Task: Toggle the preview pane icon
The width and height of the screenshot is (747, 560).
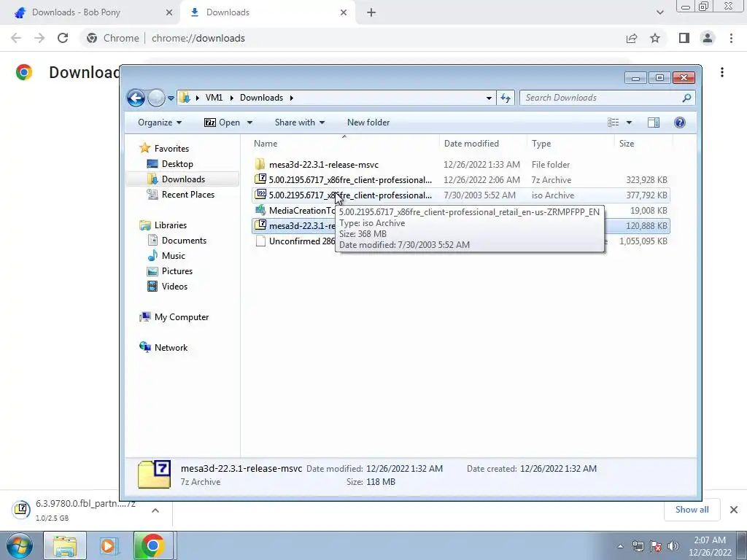Action: pos(654,122)
